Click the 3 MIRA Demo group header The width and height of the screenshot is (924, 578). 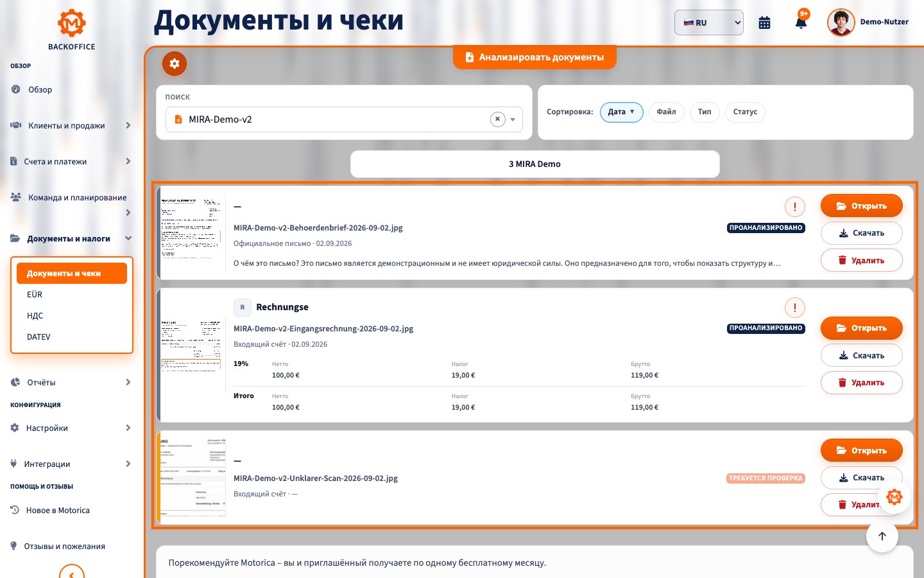pyautogui.click(x=535, y=164)
